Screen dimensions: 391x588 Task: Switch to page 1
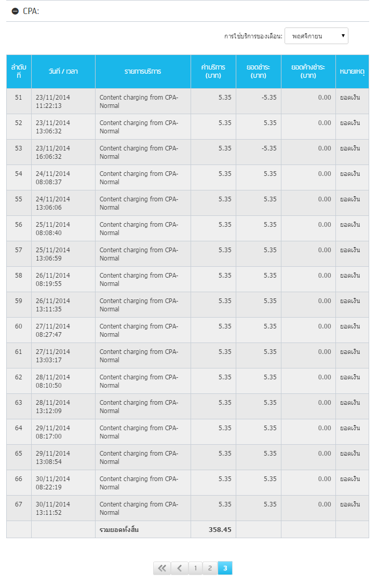pos(195,568)
